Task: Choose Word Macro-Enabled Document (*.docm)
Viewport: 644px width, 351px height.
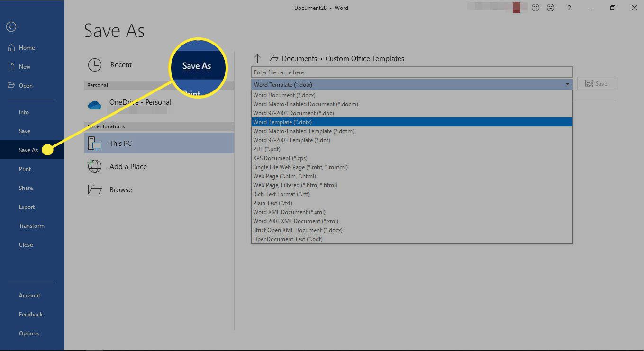Action: [412, 104]
